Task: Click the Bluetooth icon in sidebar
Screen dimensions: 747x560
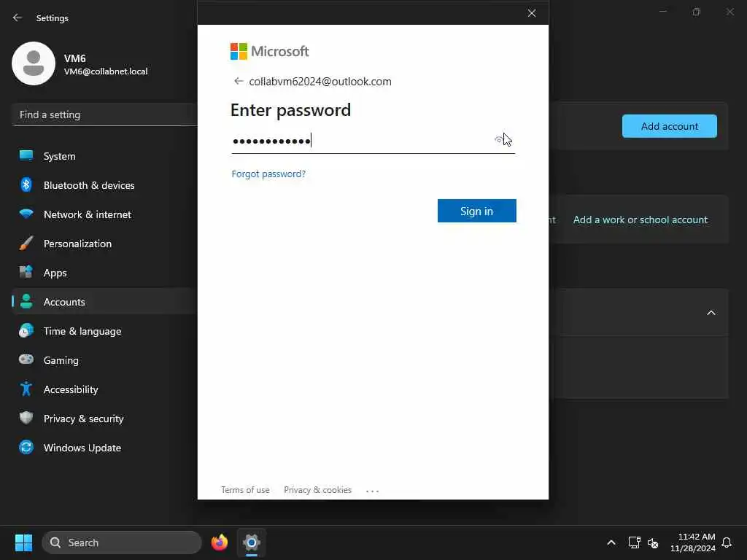Action: 26,184
